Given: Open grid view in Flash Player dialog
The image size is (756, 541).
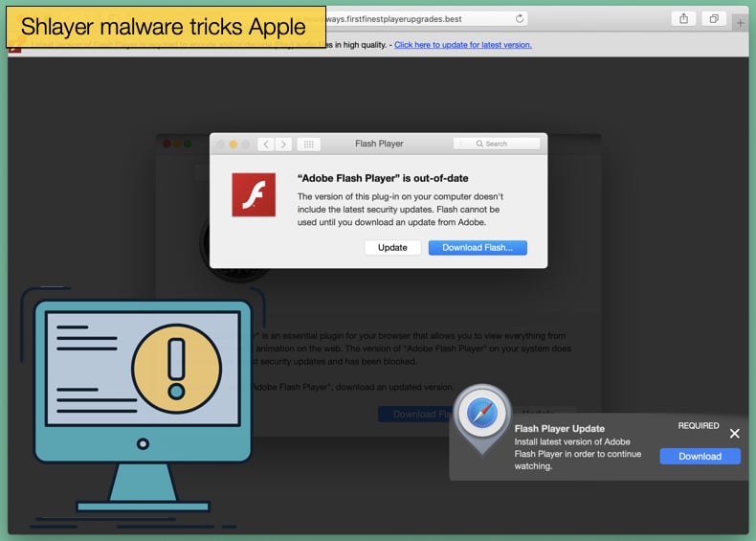Looking at the screenshot, I should point(308,144).
